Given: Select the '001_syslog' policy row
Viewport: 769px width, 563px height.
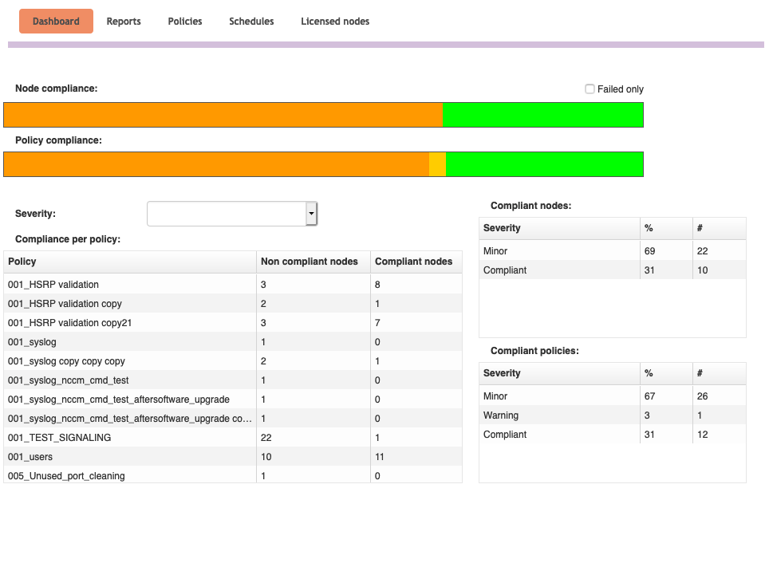Looking at the screenshot, I should [233, 342].
